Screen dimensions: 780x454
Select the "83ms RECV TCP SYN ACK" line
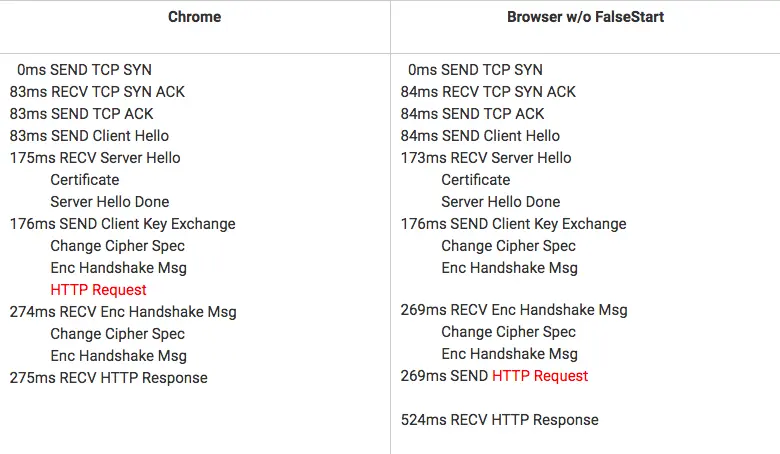click(x=97, y=92)
